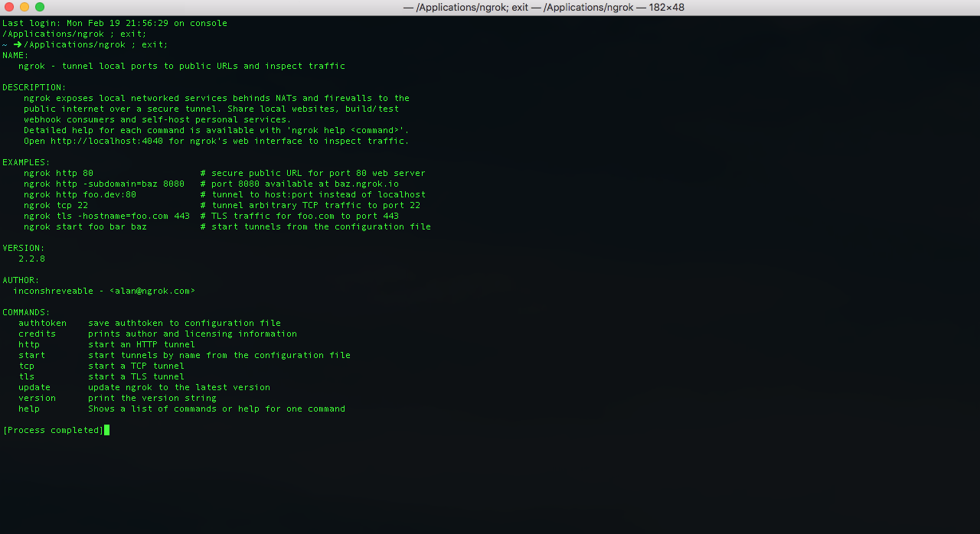Viewport: 980px width, 534px height.
Task: Click the VERSION: section heading
Action: (24, 248)
